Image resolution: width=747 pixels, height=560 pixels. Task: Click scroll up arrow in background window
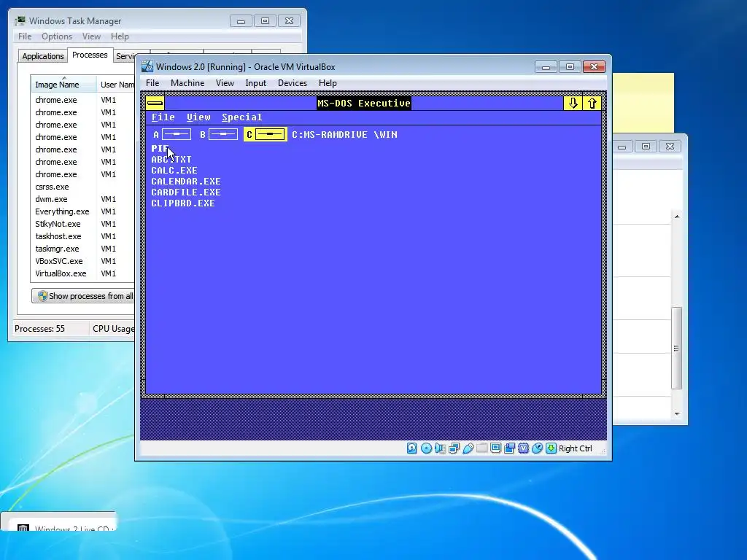tap(676, 217)
